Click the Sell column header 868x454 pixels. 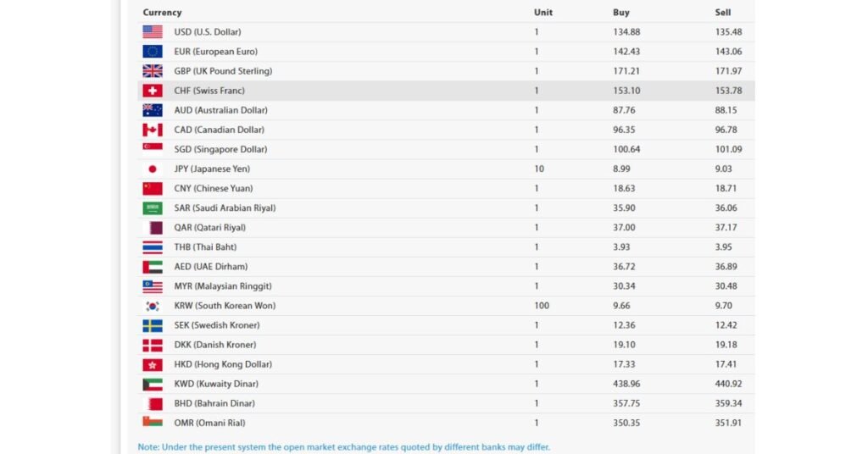point(723,12)
